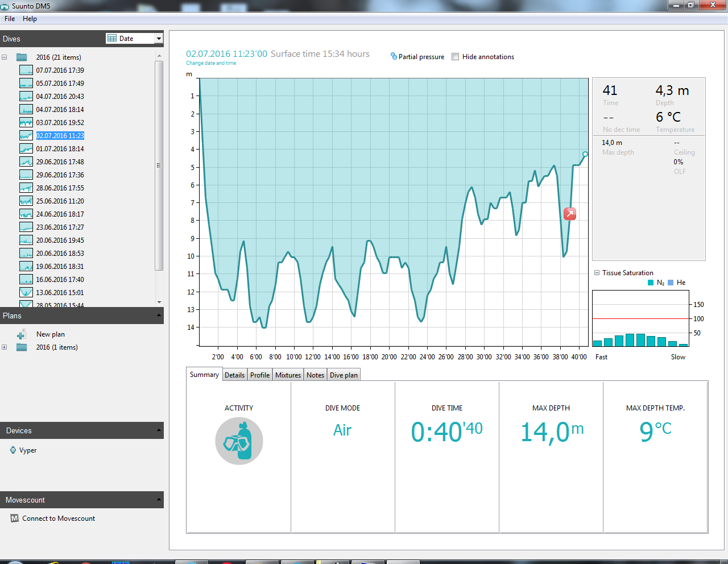Click the scuba diving activity icon
The width and height of the screenshot is (728, 564).
(239, 441)
